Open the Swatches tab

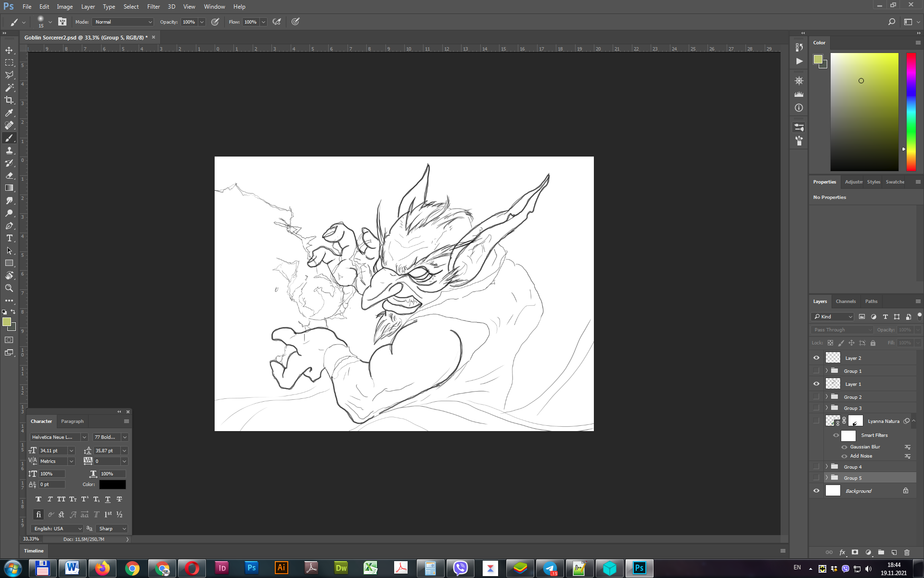click(895, 182)
